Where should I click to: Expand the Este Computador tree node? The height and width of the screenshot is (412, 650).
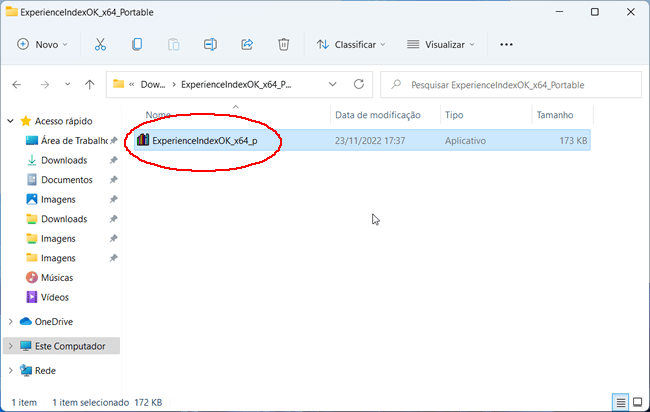[x=10, y=345]
